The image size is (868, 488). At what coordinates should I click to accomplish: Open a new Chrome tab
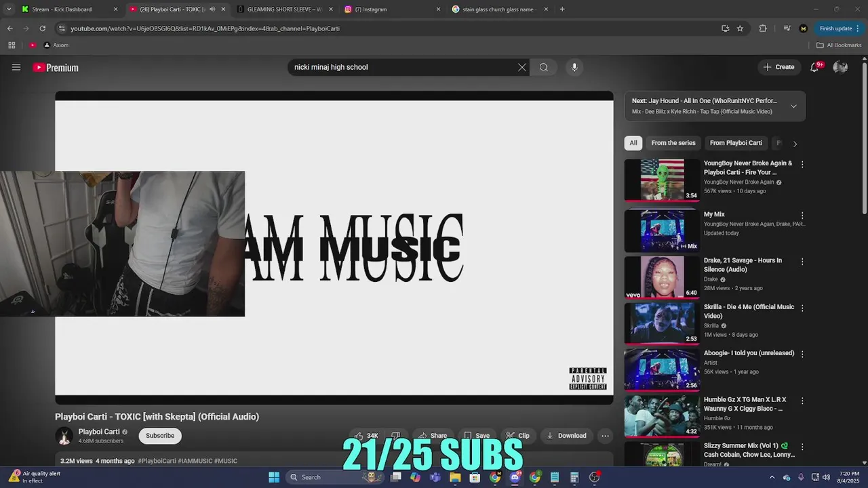(x=562, y=9)
